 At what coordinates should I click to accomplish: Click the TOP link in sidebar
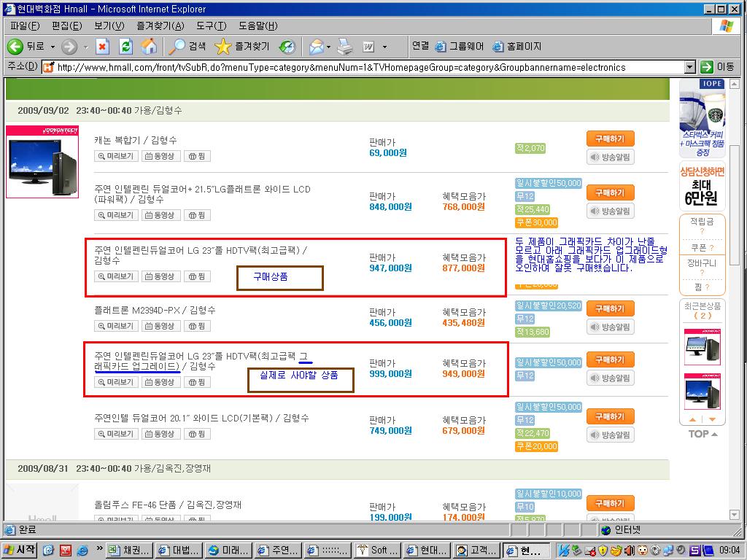coord(703,434)
